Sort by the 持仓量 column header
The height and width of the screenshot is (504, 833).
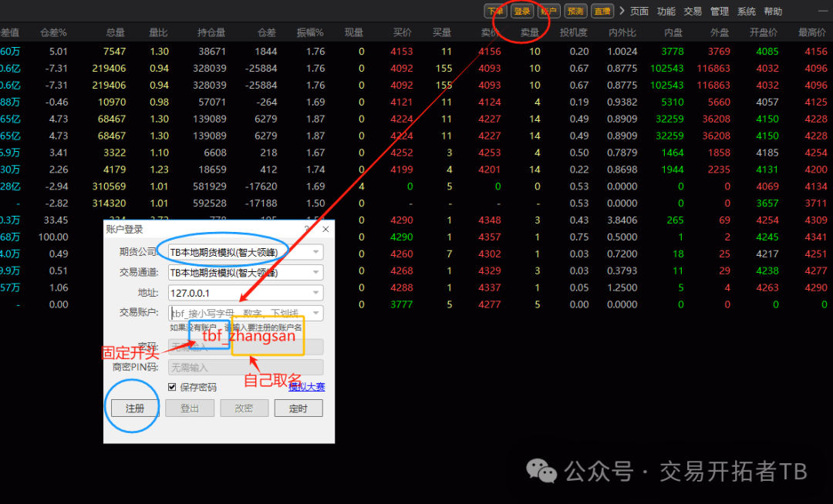tap(211, 32)
